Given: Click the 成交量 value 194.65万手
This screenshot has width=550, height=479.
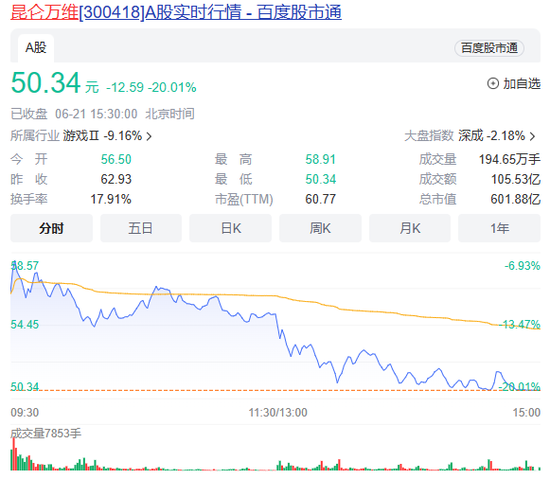Looking at the screenshot, I should pyautogui.click(x=510, y=159).
